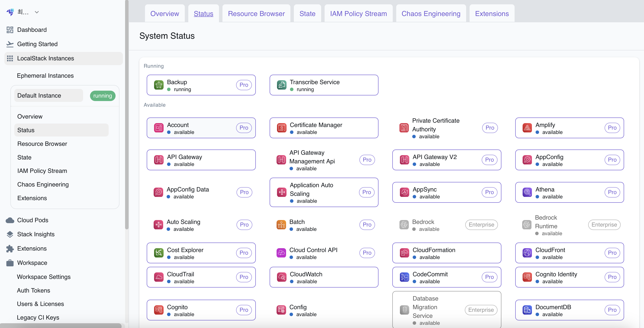Screen dimensions: 644x328
Task: Click the green running status badge
Action: point(103,96)
